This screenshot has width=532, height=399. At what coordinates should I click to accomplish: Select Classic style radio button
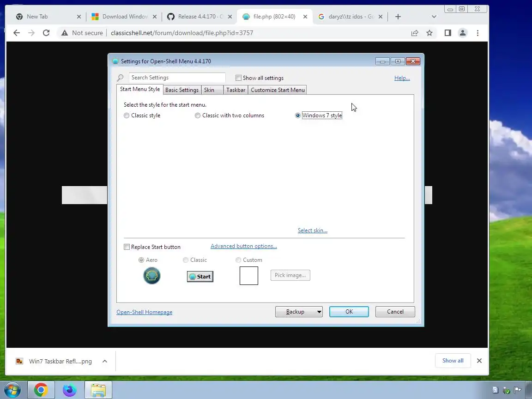(127, 116)
